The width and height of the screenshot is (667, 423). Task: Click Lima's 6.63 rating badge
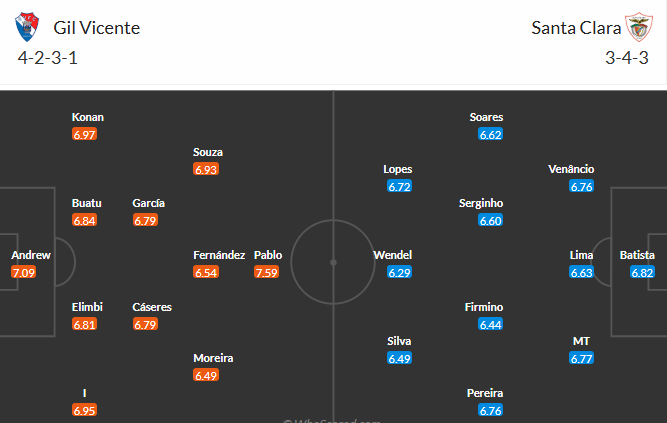pyautogui.click(x=581, y=272)
